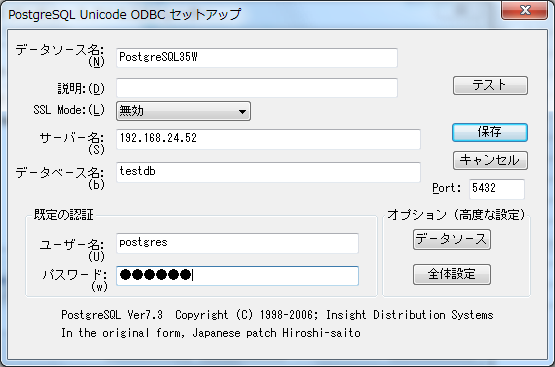Click the ユーザー名 field containing postgres

pos(238,243)
